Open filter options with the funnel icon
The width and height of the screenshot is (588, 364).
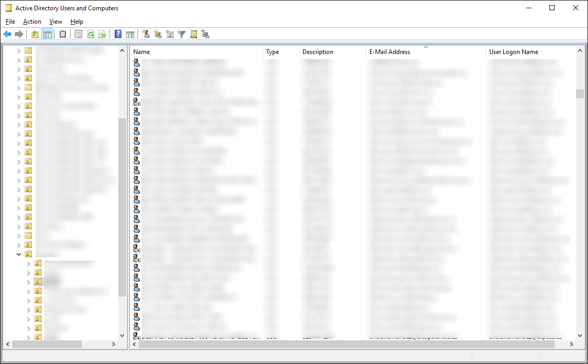click(182, 34)
